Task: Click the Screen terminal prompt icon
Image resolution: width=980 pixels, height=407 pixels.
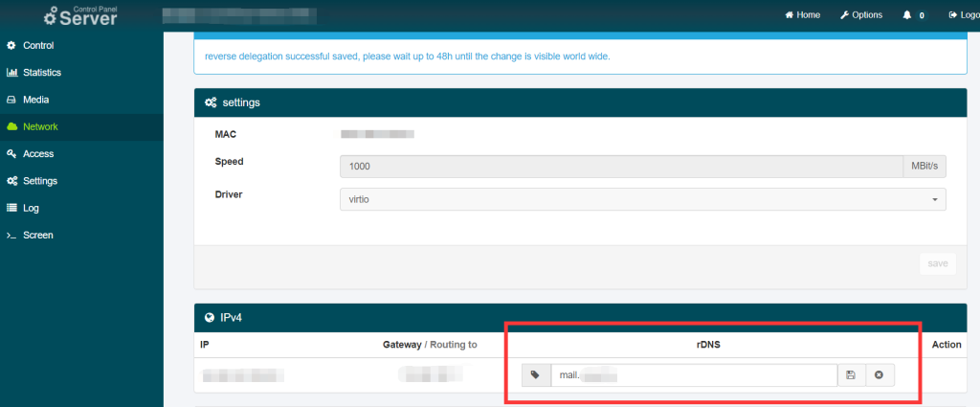Action: tap(11, 235)
